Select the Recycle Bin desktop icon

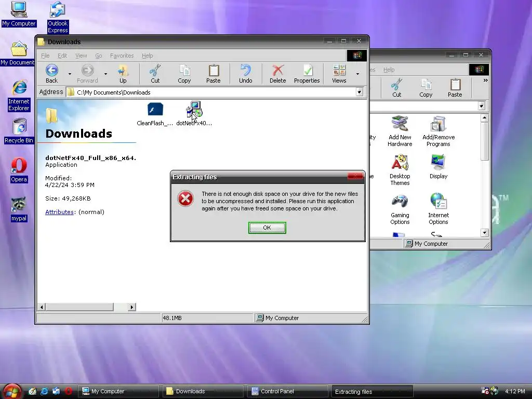tap(19, 131)
